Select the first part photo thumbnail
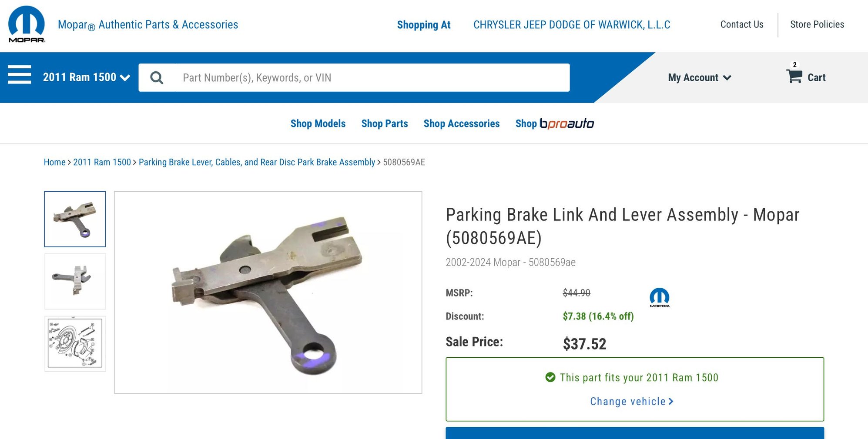 pyautogui.click(x=75, y=219)
